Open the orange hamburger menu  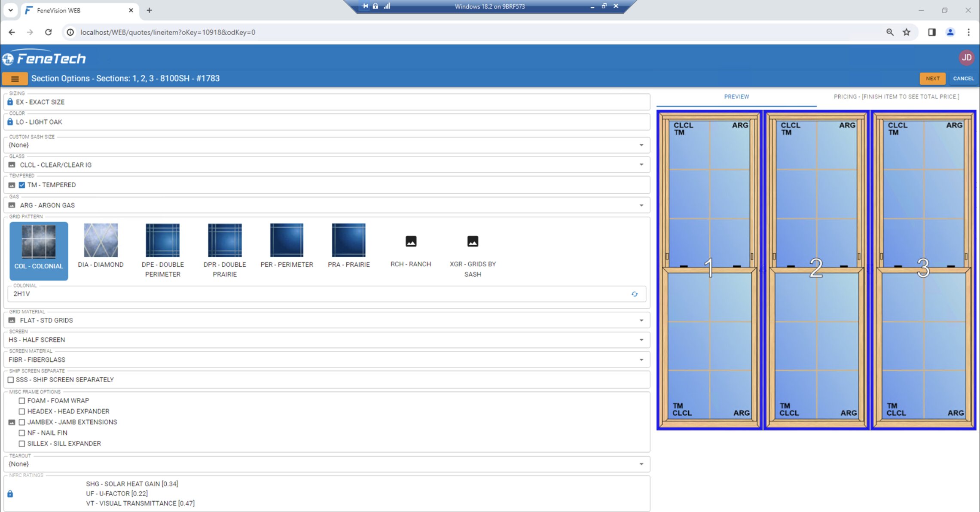click(x=15, y=79)
